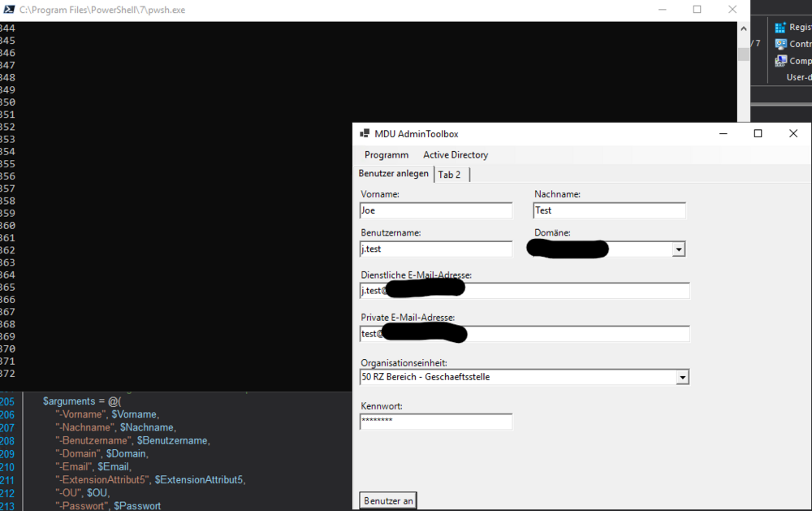
Task: Select the Benutzer anlegen tab
Action: click(394, 174)
